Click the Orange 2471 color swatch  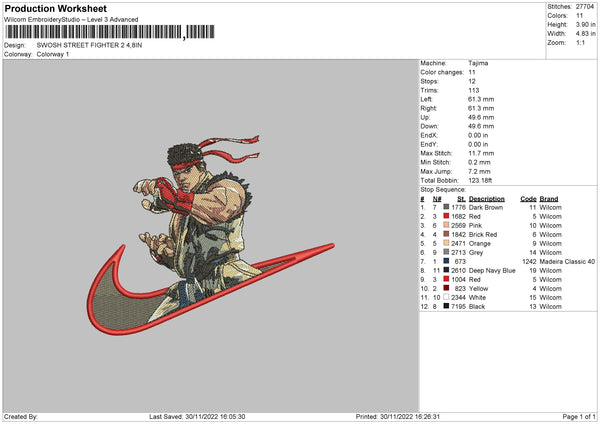point(446,243)
